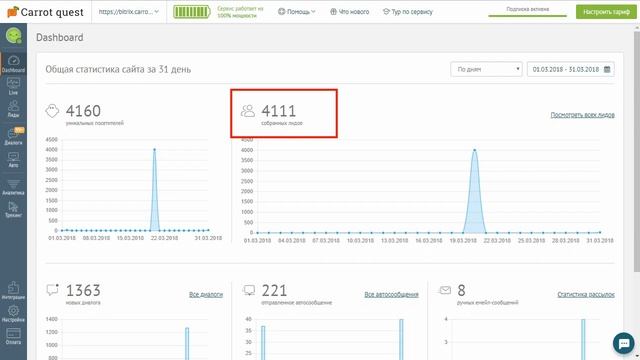Open Диалоги section in the sidebar
This screenshot has height=360, width=640.
click(x=13, y=136)
